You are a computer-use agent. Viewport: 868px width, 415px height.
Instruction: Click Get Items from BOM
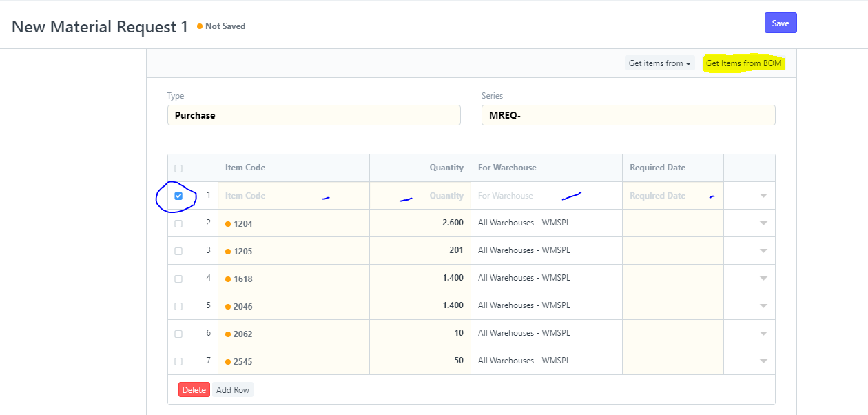743,63
